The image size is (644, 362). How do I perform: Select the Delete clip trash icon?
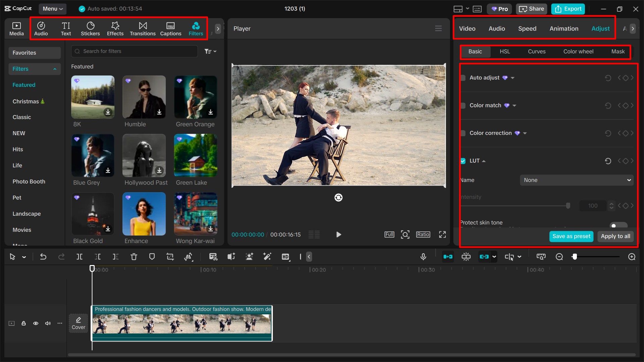[134, 257]
